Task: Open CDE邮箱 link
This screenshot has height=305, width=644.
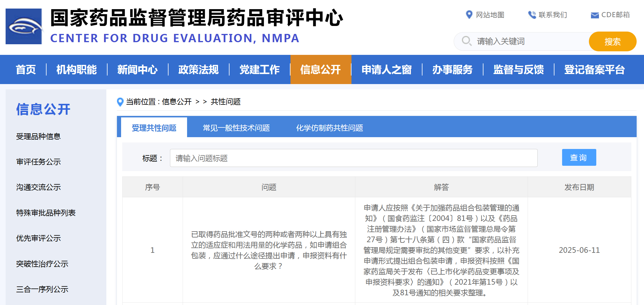Action: 615,15
